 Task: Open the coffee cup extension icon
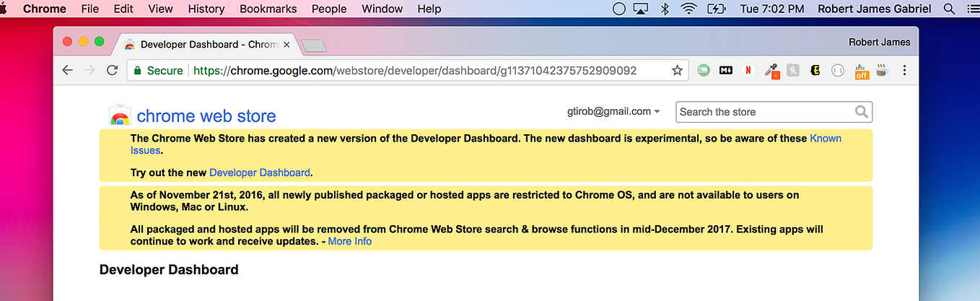(882, 71)
